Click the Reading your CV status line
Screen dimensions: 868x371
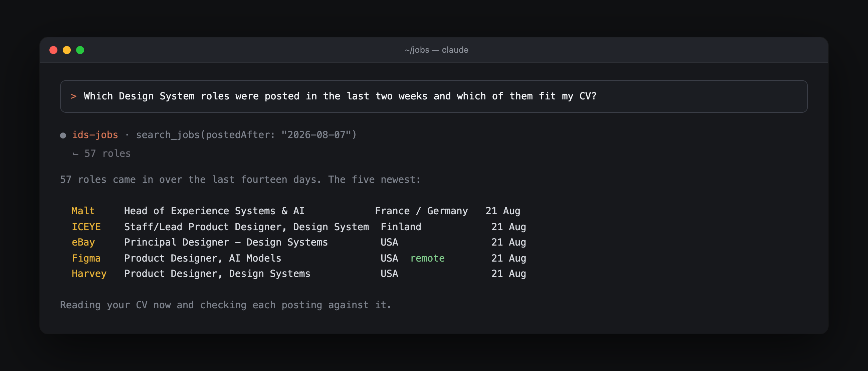click(225, 305)
